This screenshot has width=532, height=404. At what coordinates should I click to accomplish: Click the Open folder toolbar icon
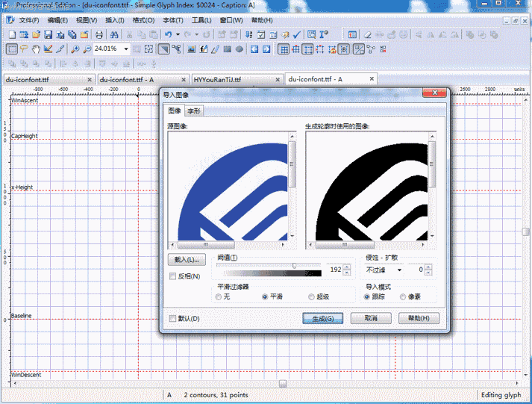point(37,34)
